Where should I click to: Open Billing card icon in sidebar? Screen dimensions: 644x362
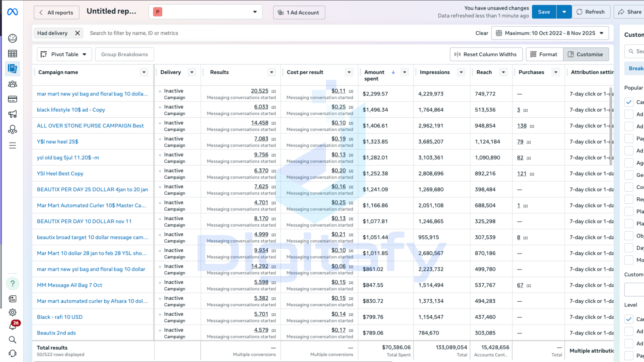pyautogui.click(x=12, y=99)
